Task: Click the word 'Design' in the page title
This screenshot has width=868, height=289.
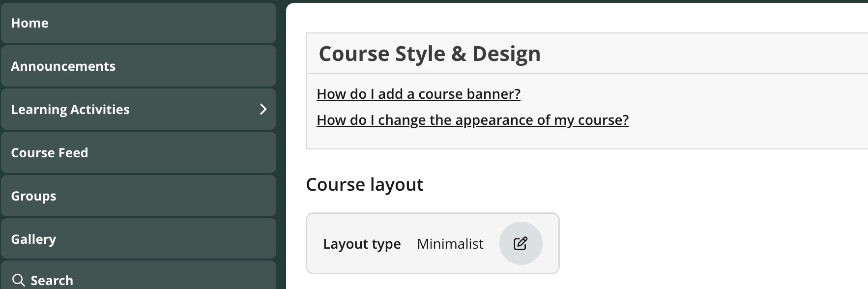Action: (x=506, y=54)
